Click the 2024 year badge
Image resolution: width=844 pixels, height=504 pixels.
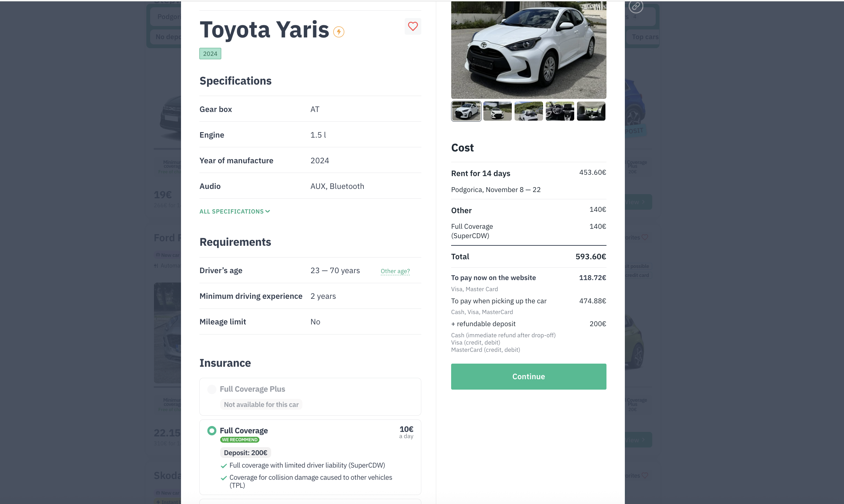click(210, 53)
